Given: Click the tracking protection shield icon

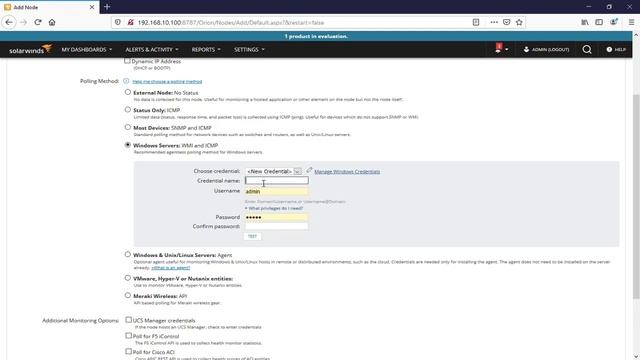Looking at the screenshot, I should pyautogui.click(x=118, y=22).
